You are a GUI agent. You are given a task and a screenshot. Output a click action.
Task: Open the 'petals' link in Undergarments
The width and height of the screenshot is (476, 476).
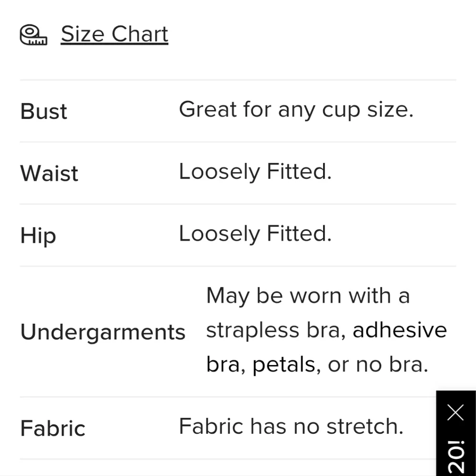283,365
